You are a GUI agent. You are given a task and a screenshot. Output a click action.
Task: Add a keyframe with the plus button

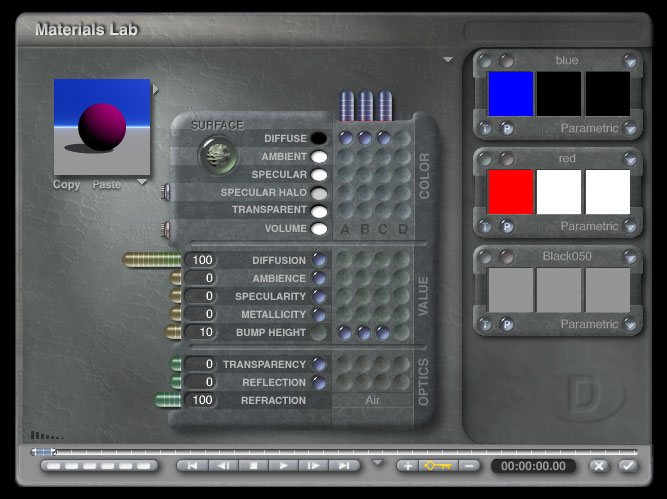(408, 466)
